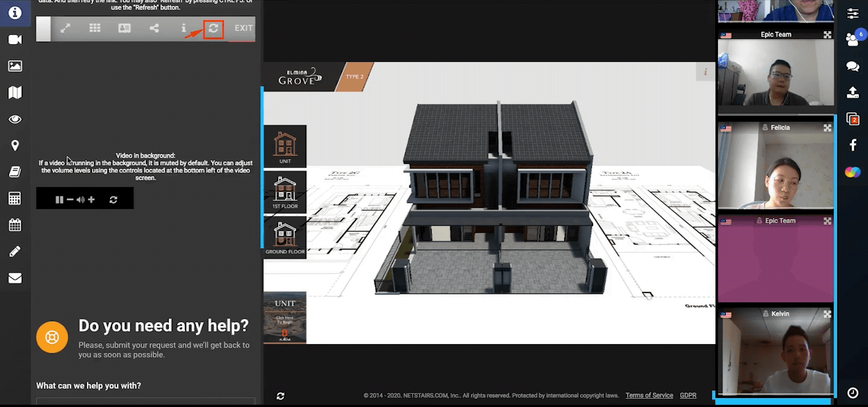The width and height of the screenshot is (868, 407).
Task: Expand Felicia's video tile
Action: pyautogui.click(x=827, y=128)
